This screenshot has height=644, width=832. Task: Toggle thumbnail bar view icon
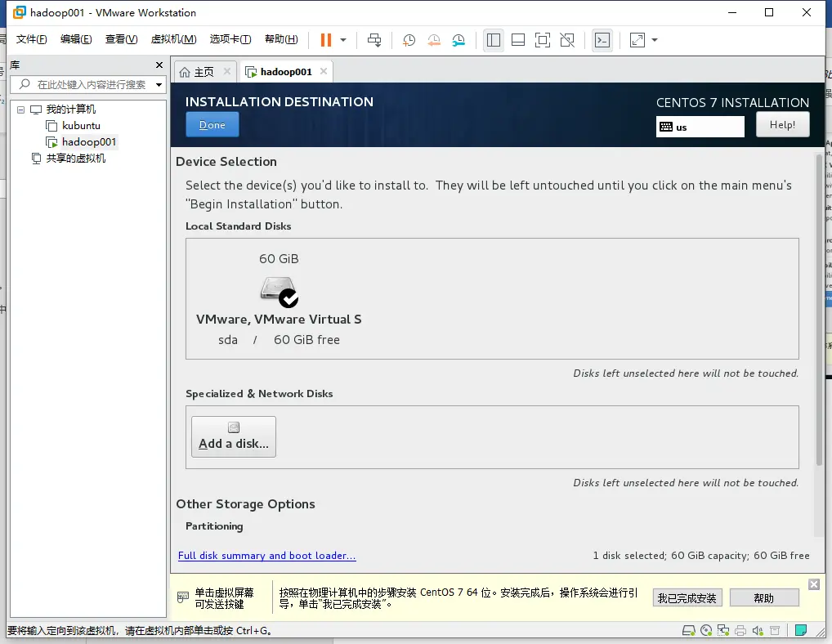click(518, 40)
